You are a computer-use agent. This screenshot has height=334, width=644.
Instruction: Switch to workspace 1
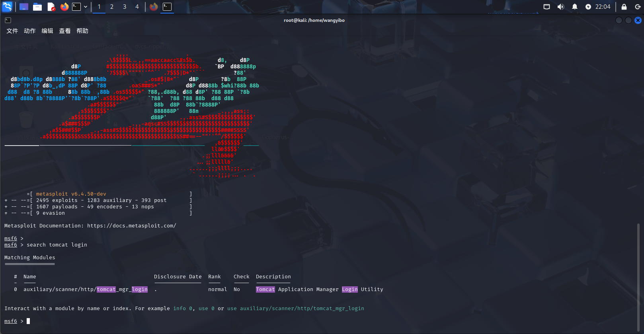pos(99,7)
